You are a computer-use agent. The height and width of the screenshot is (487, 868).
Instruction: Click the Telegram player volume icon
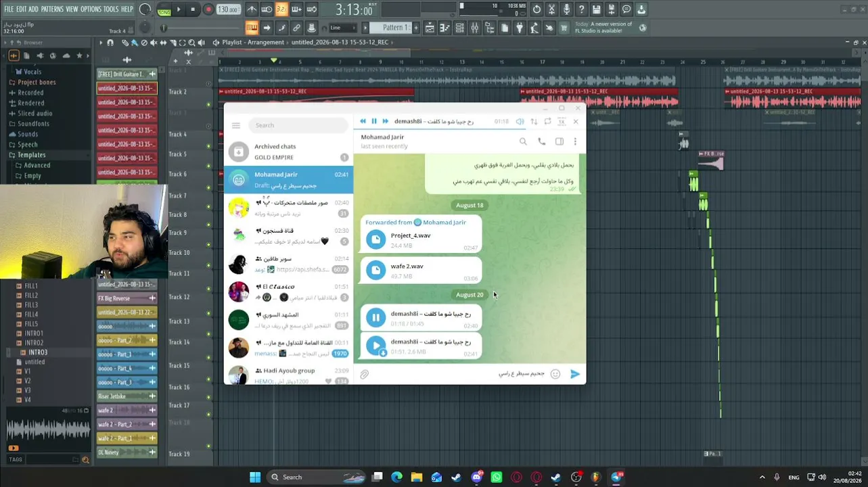[520, 121]
